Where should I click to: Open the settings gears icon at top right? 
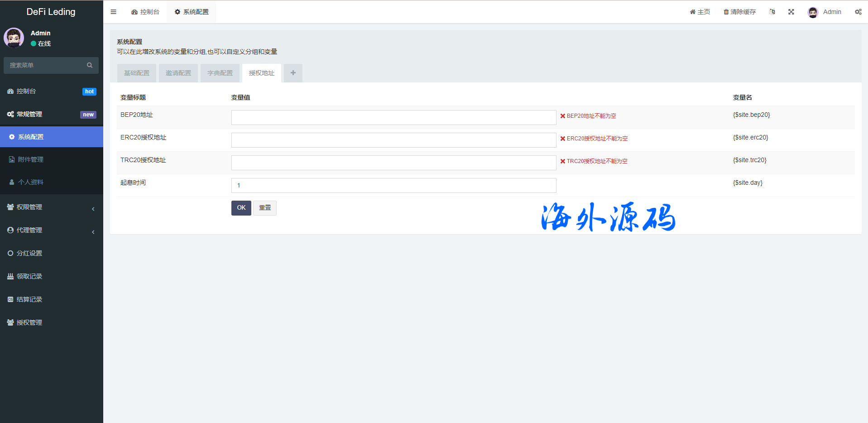[858, 12]
